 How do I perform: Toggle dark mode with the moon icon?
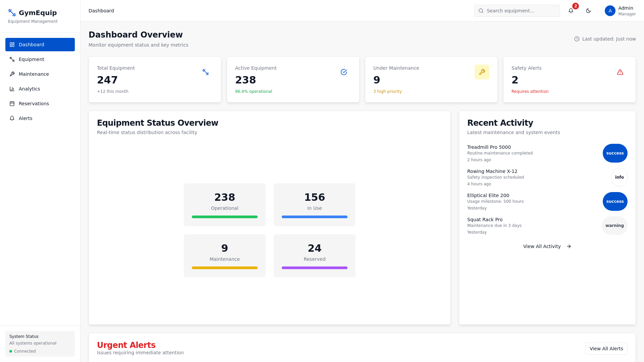(588, 11)
